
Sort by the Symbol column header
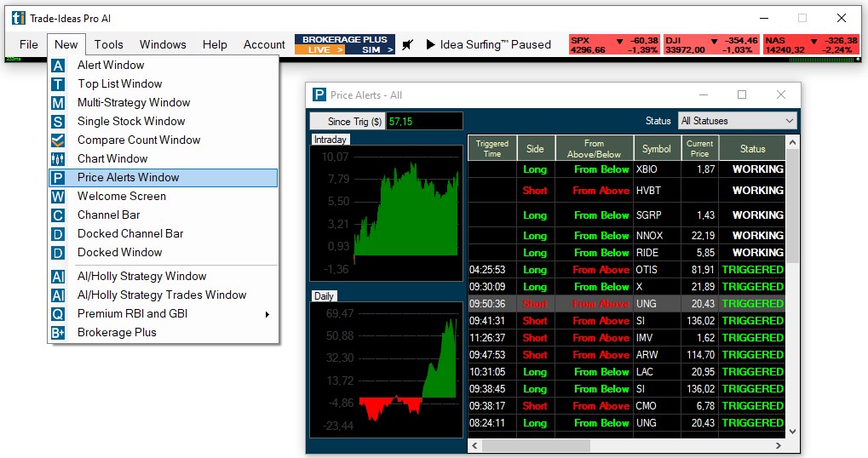(x=657, y=149)
